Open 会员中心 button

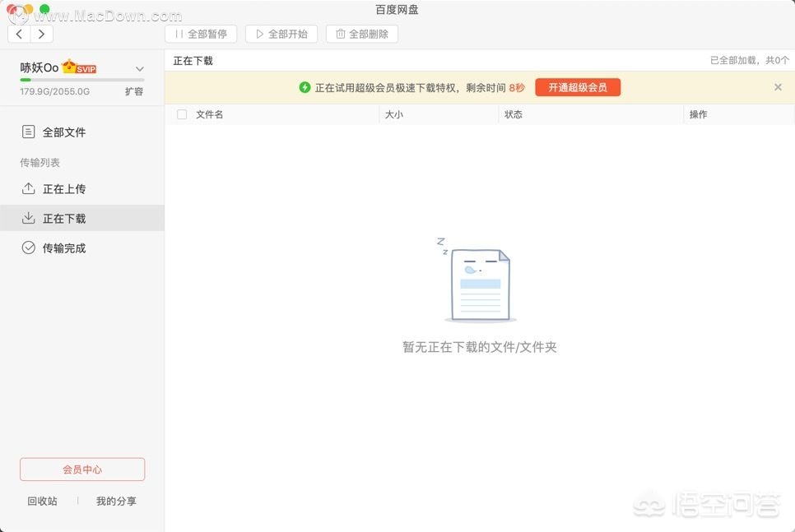pos(82,470)
